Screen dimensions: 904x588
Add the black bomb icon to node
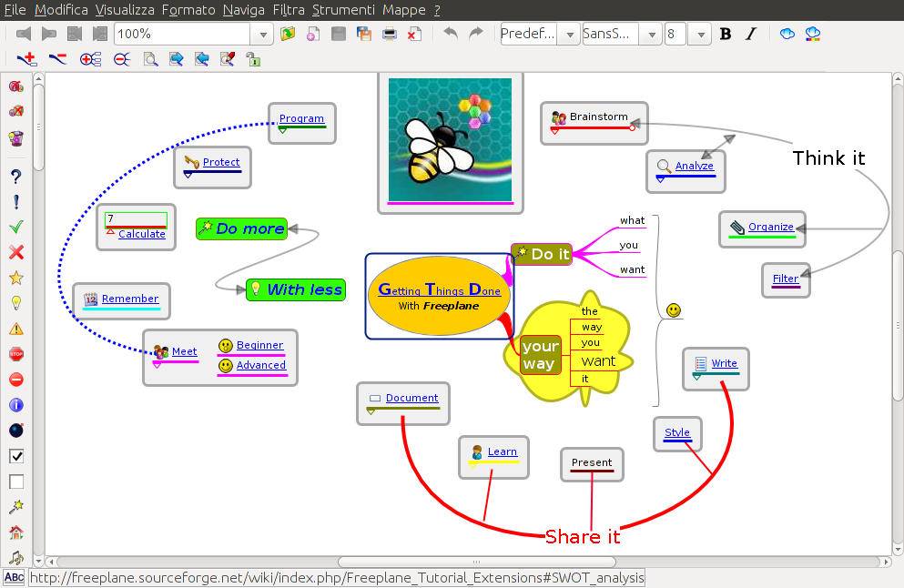(x=16, y=431)
